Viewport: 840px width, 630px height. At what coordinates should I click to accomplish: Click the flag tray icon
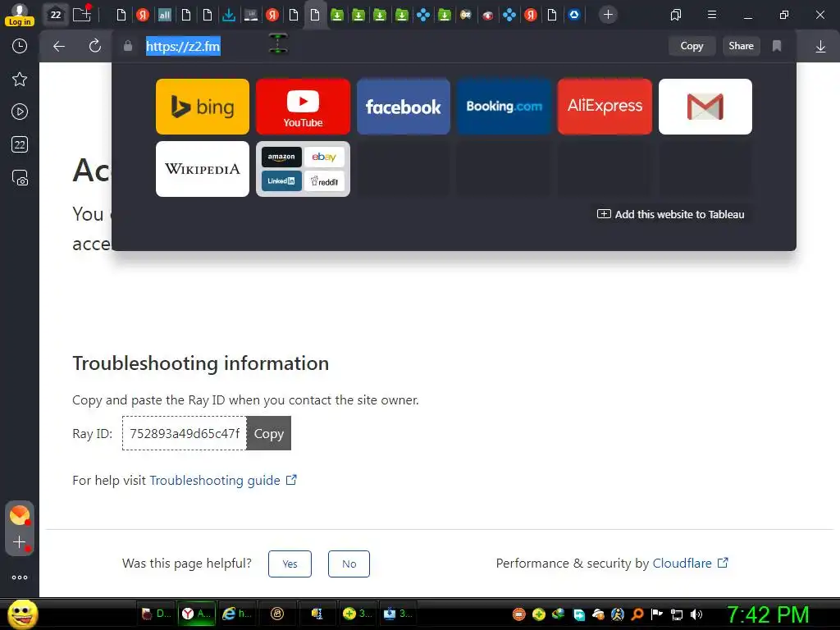(x=657, y=614)
